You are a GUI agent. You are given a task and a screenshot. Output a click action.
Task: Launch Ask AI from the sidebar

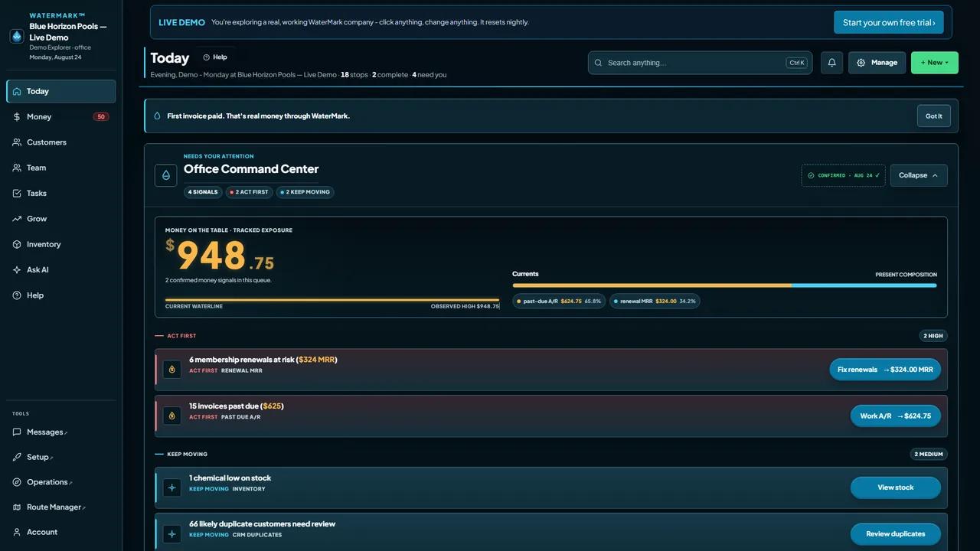(61, 270)
